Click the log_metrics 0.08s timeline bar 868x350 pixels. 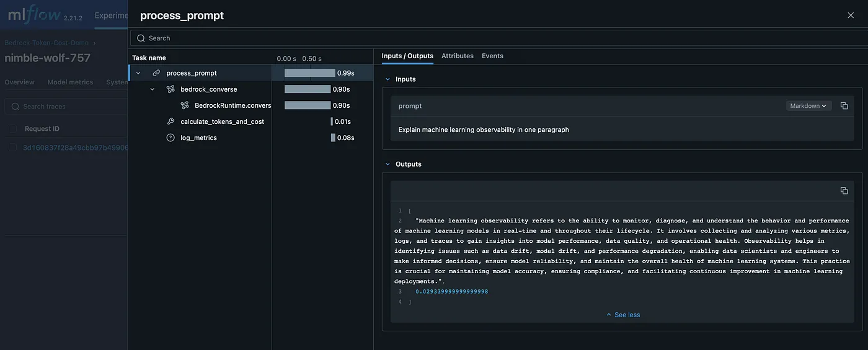(333, 138)
